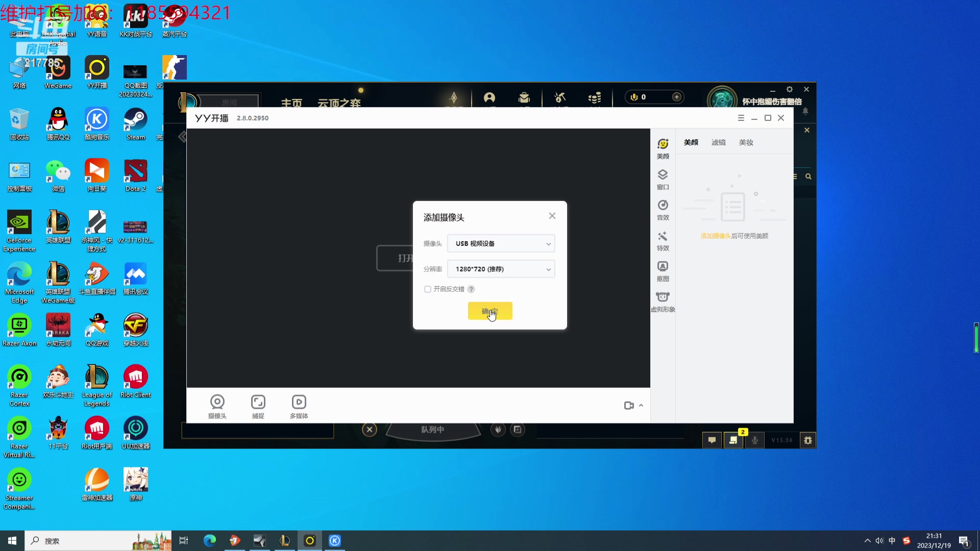Add a 摄像头 camera source

[217, 407]
